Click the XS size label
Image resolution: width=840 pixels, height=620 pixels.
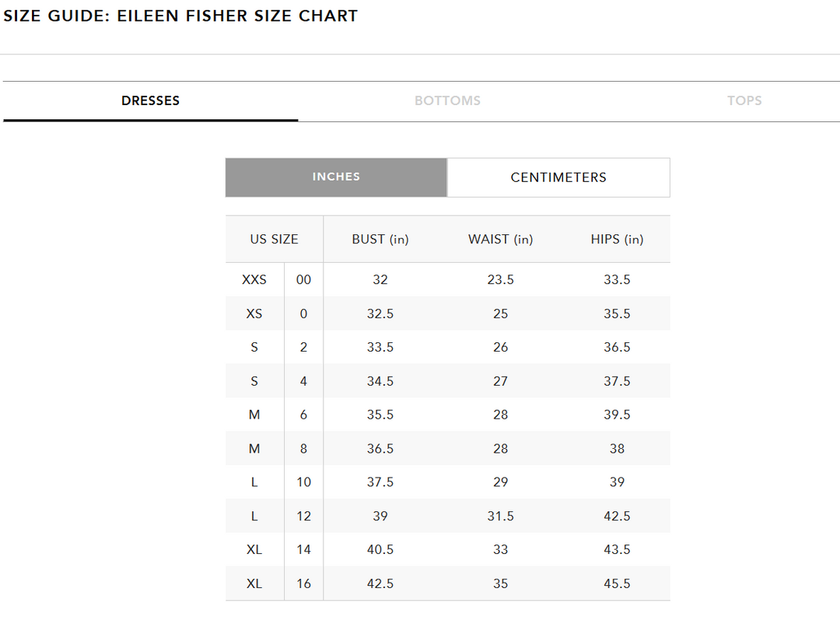(254, 314)
